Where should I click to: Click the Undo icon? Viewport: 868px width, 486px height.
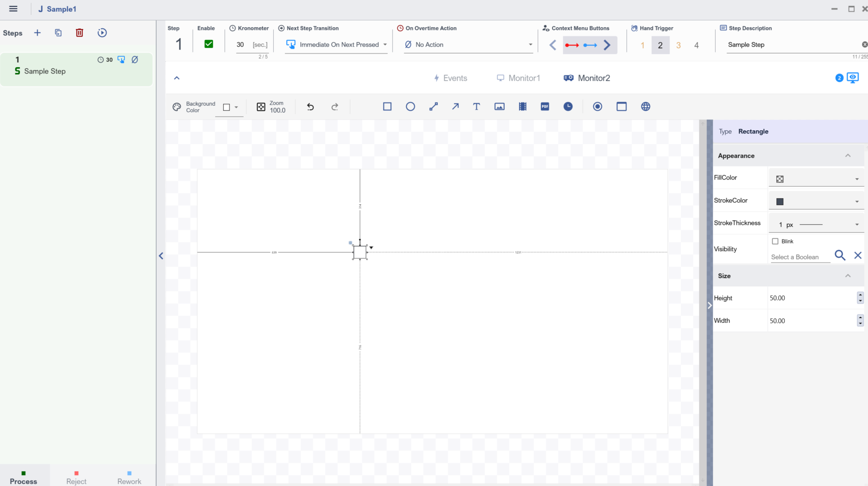tap(310, 107)
